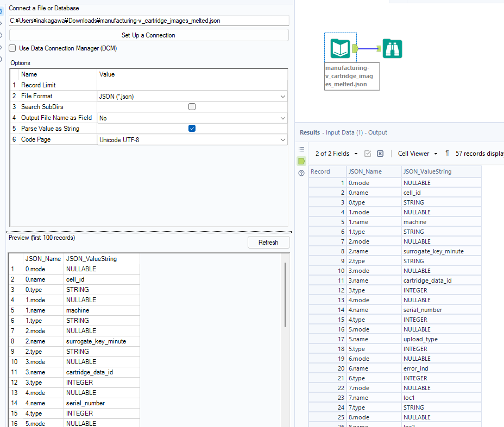Image resolution: width=504 pixels, height=427 pixels.
Task: Click the Input Data output anchor
Action: [355, 49]
